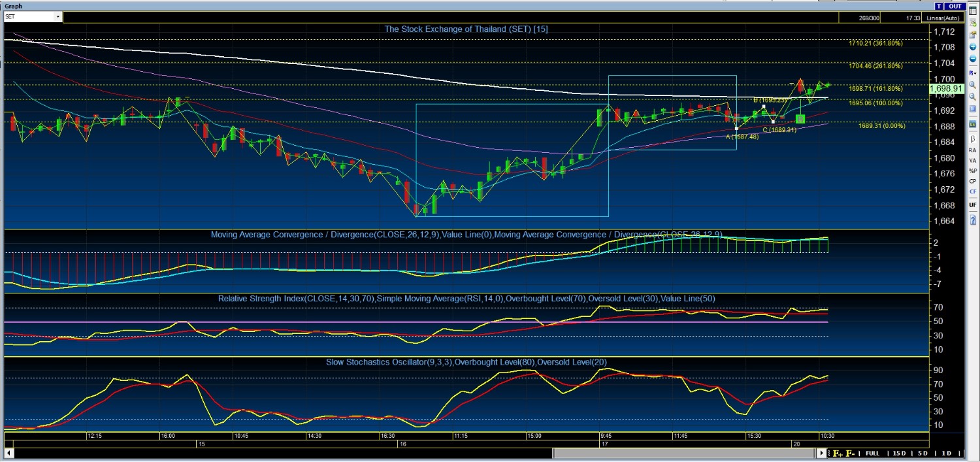Screen dimensions: 980x462
Task: Click the chart properties icon in sidebar
Action: click(973, 35)
